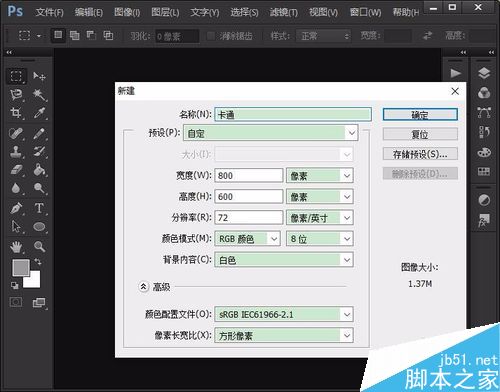Select the Healing Brush tool
This screenshot has height=392, width=500.
tap(16, 134)
